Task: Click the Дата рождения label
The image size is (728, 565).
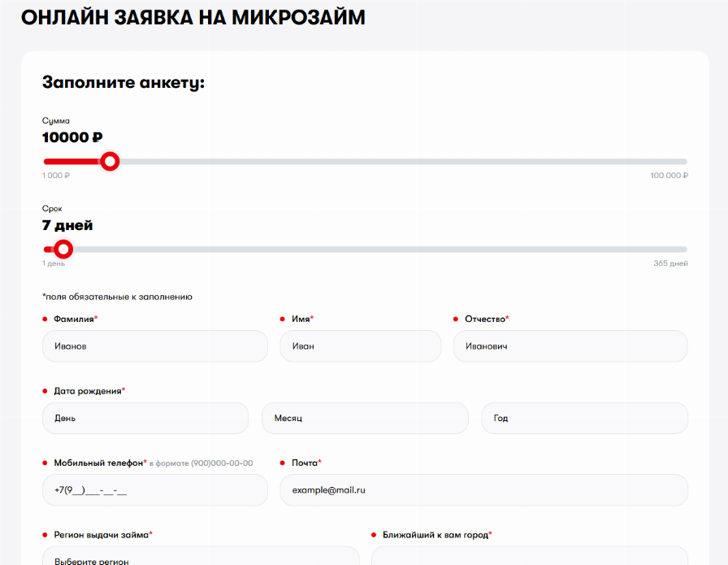Action: click(x=89, y=391)
